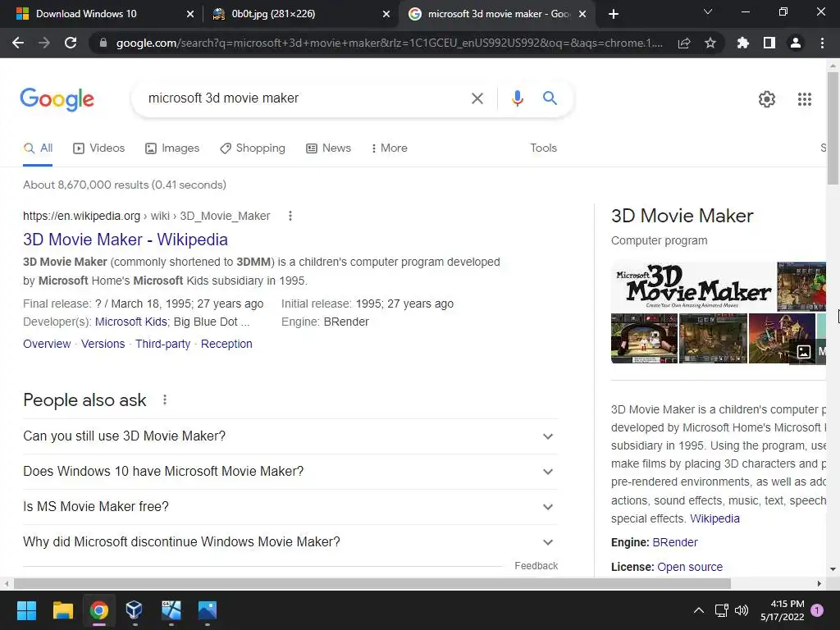Click the address bar URL

click(x=390, y=43)
